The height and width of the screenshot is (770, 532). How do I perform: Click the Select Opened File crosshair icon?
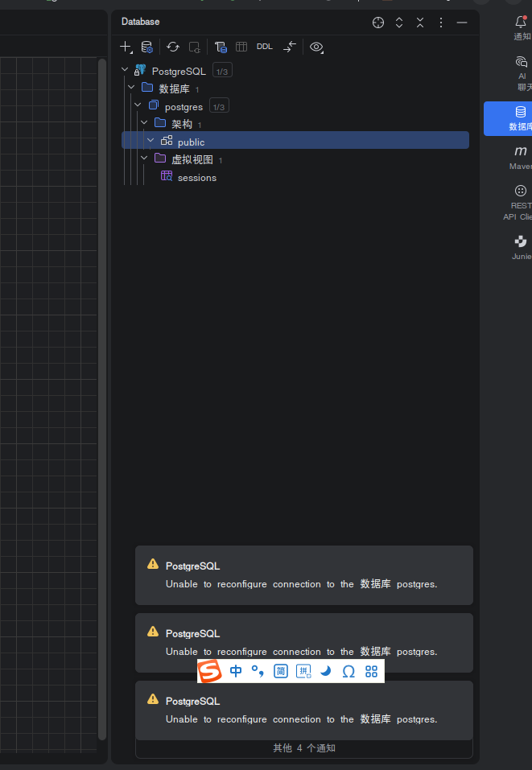[378, 22]
